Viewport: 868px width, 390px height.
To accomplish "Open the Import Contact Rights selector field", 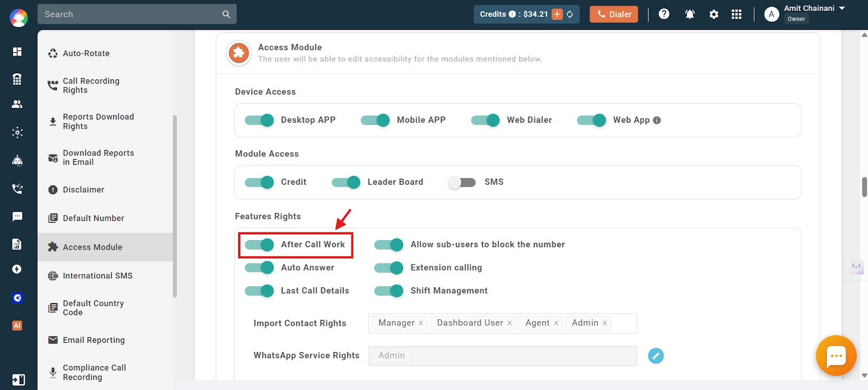I will coord(502,323).
